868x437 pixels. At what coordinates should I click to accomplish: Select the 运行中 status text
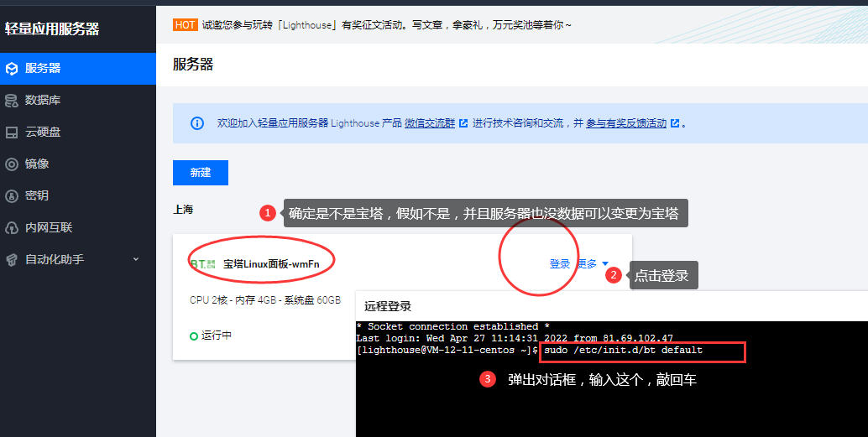click(x=217, y=336)
